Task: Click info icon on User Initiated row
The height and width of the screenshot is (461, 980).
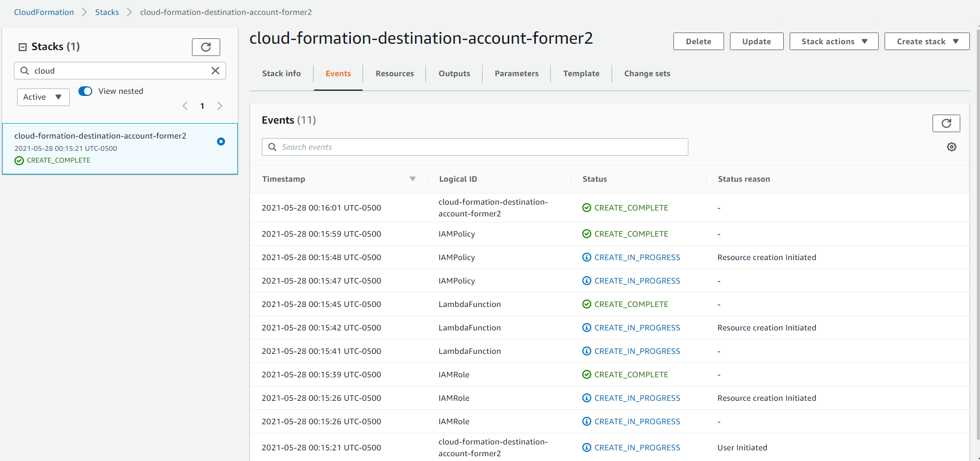Action: (x=587, y=448)
